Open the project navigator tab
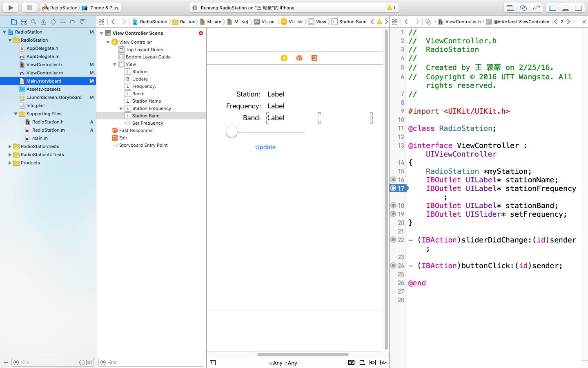The image size is (588, 368). coord(14,22)
